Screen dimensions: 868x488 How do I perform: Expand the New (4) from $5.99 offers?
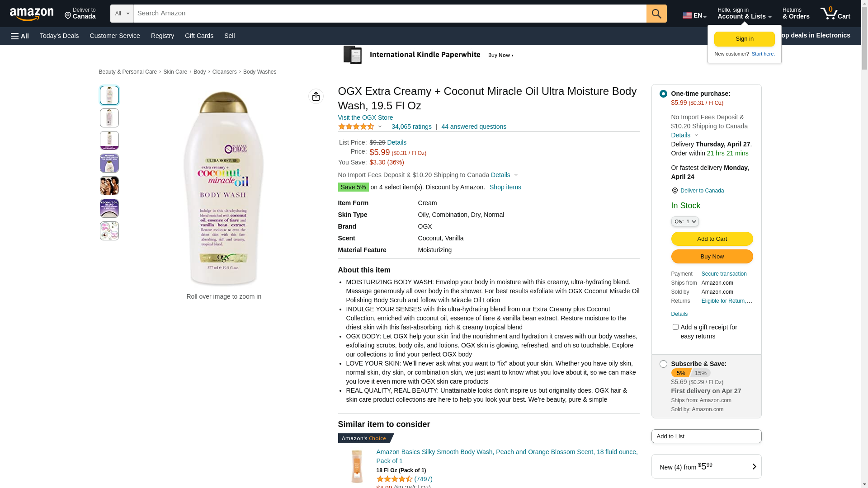706,466
